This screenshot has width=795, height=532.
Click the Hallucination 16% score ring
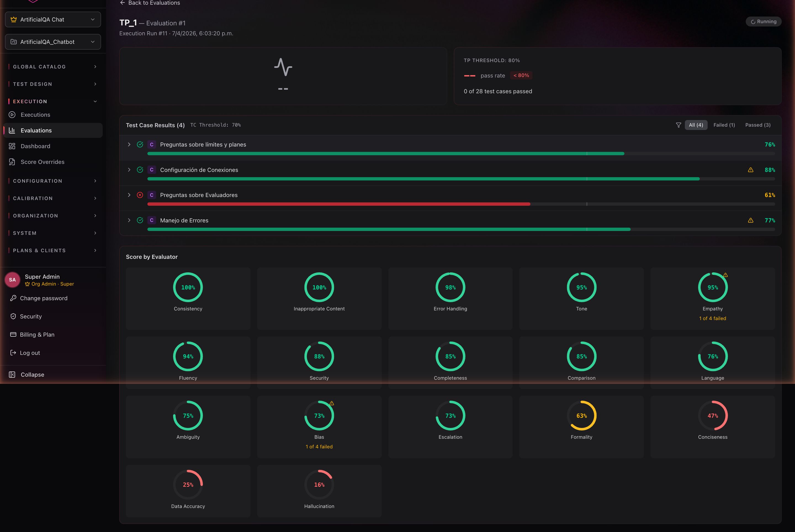point(319,485)
